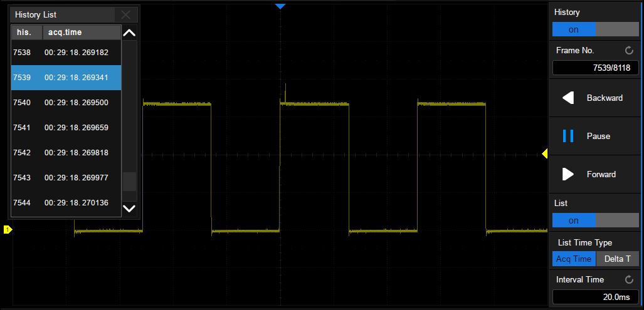Viewport: 644px width, 310px height.
Task: Click the Backward playback arrow
Action: pos(568,98)
